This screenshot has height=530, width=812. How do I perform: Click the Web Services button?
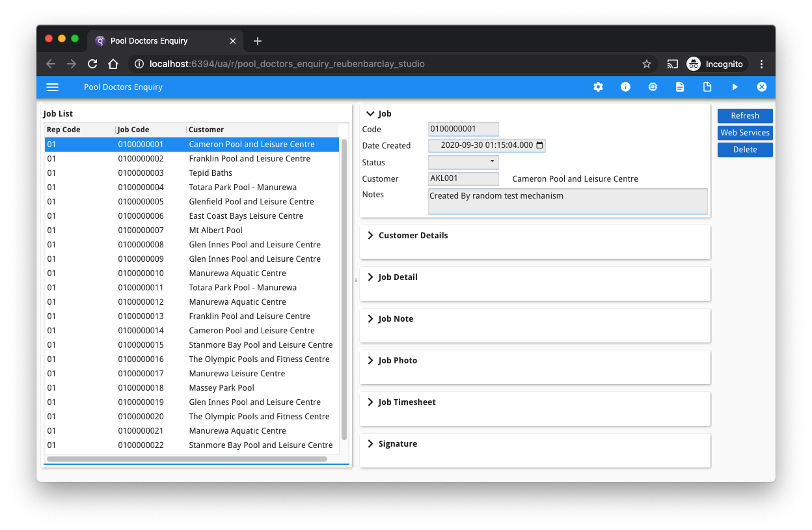tap(745, 133)
